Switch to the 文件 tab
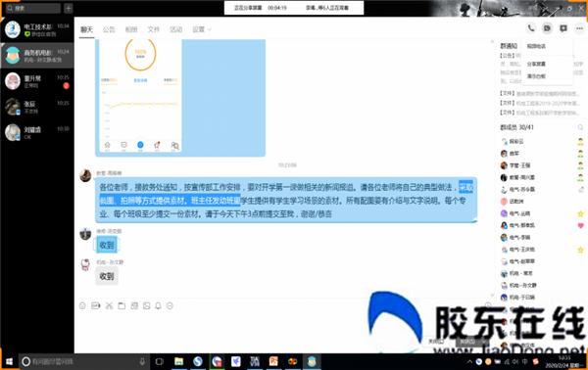Screen dimensions: 588x370 click(x=154, y=29)
